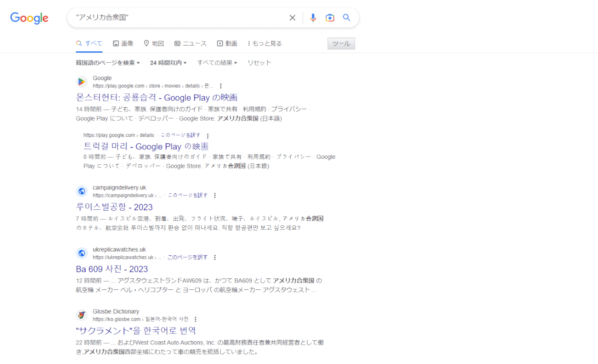Click the Google site name above first result
The height and width of the screenshot is (364, 598).
click(x=102, y=78)
